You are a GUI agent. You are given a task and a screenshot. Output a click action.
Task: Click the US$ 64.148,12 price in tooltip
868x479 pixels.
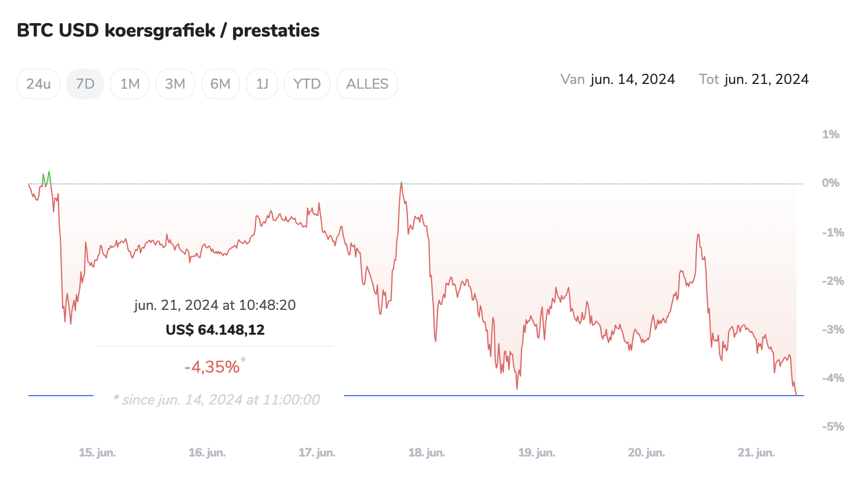(x=215, y=330)
